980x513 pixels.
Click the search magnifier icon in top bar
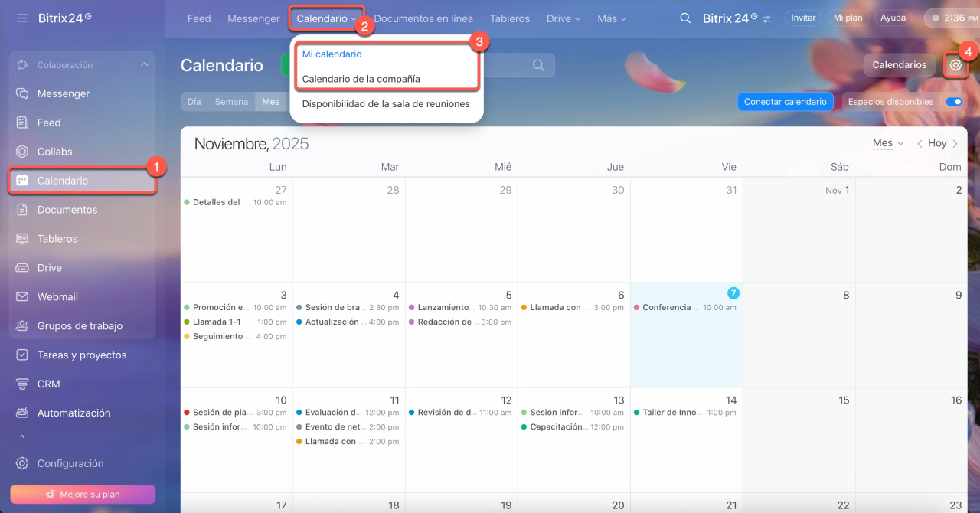pyautogui.click(x=685, y=18)
